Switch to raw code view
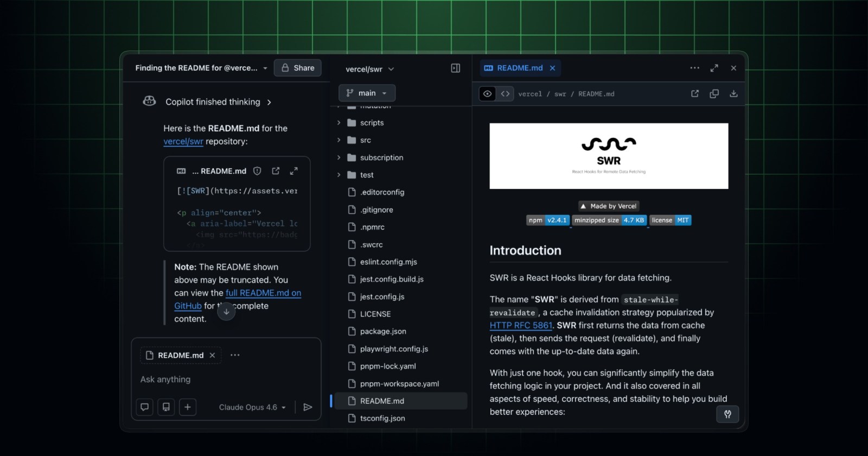Viewport: 868px width, 456px height. click(505, 94)
